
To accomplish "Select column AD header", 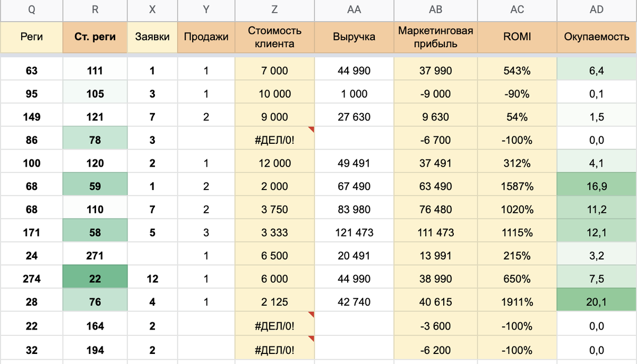I will tap(597, 10).
